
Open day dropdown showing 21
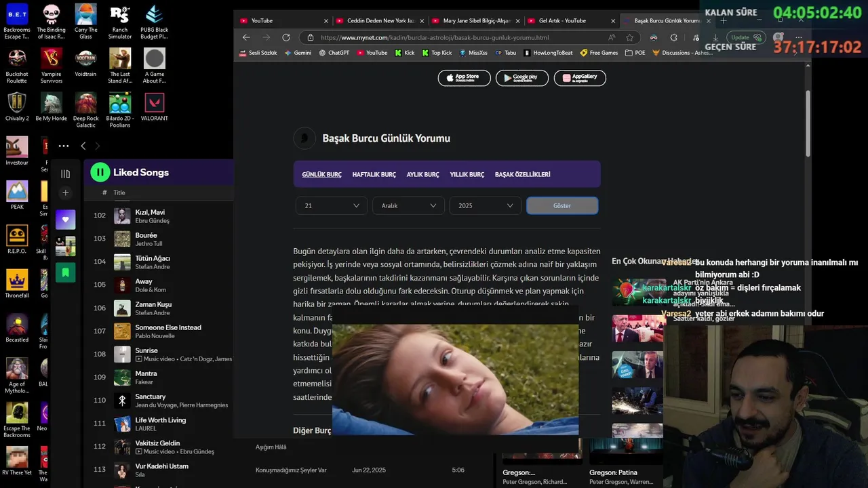(332, 205)
